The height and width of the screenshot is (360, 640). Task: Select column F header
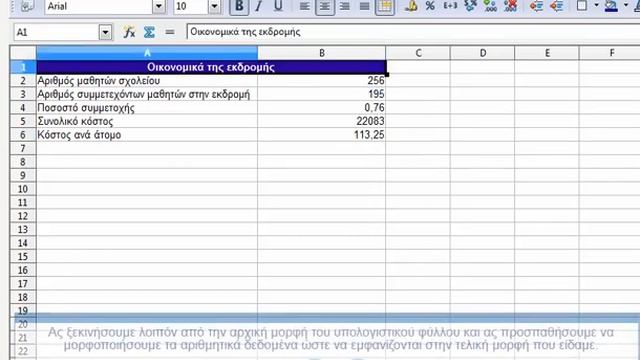pos(610,53)
